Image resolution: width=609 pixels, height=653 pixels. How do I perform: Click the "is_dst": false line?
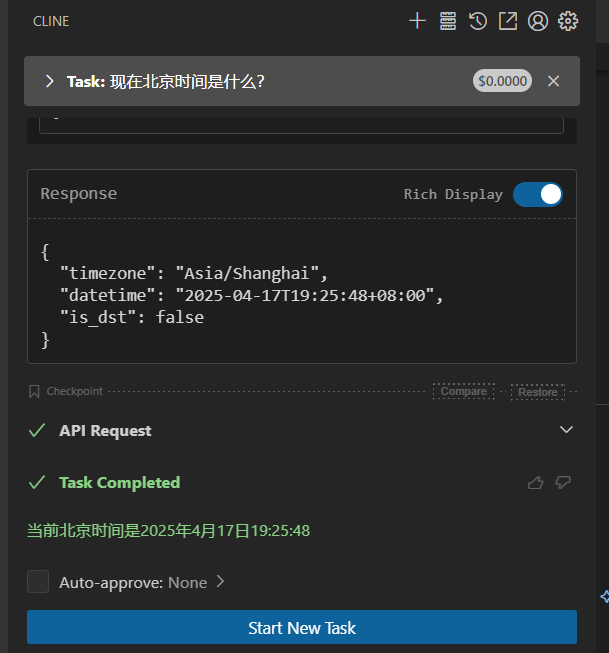pyautogui.click(x=132, y=318)
